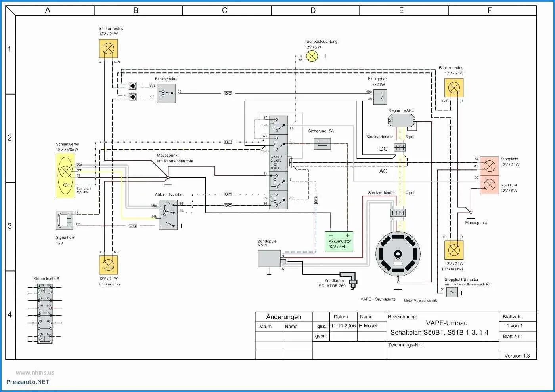Click the date '11.11.2006' in the title block
The width and height of the screenshot is (555, 392).
[343, 326]
